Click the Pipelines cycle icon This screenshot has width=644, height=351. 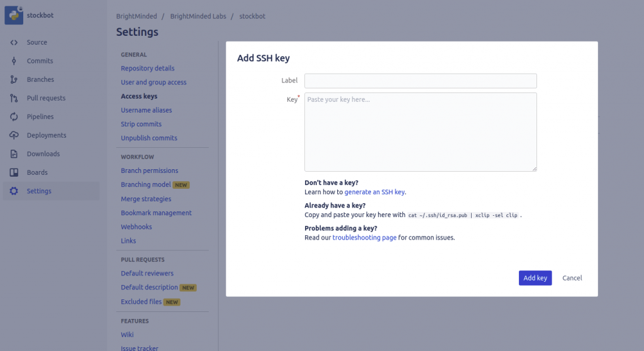tap(14, 117)
